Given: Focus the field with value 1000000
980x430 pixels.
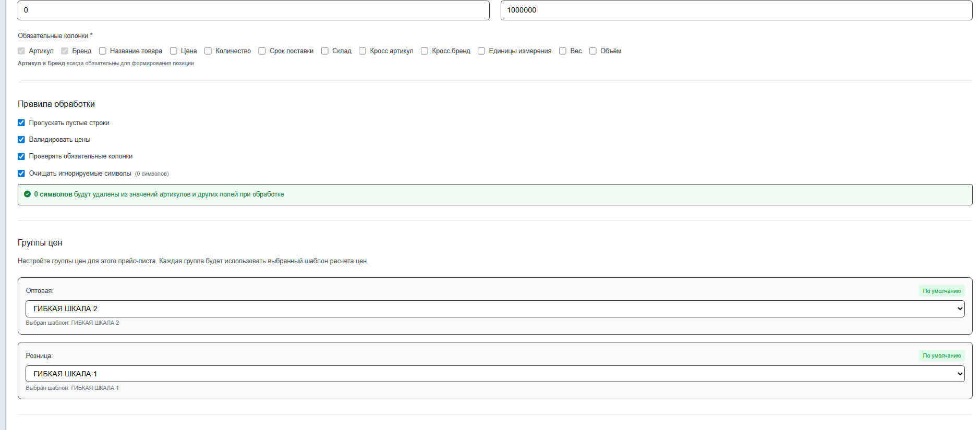Looking at the screenshot, I should click(x=736, y=10).
